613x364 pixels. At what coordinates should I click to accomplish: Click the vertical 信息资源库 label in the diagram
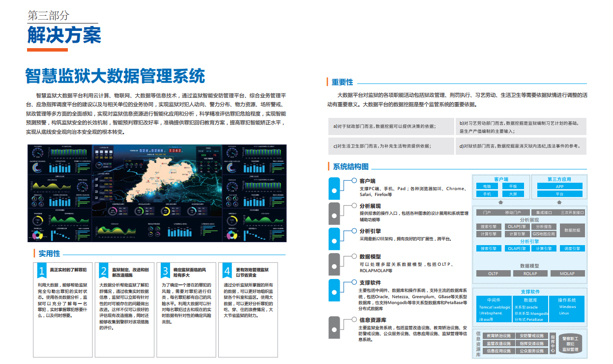pyautogui.click(x=478, y=344)
